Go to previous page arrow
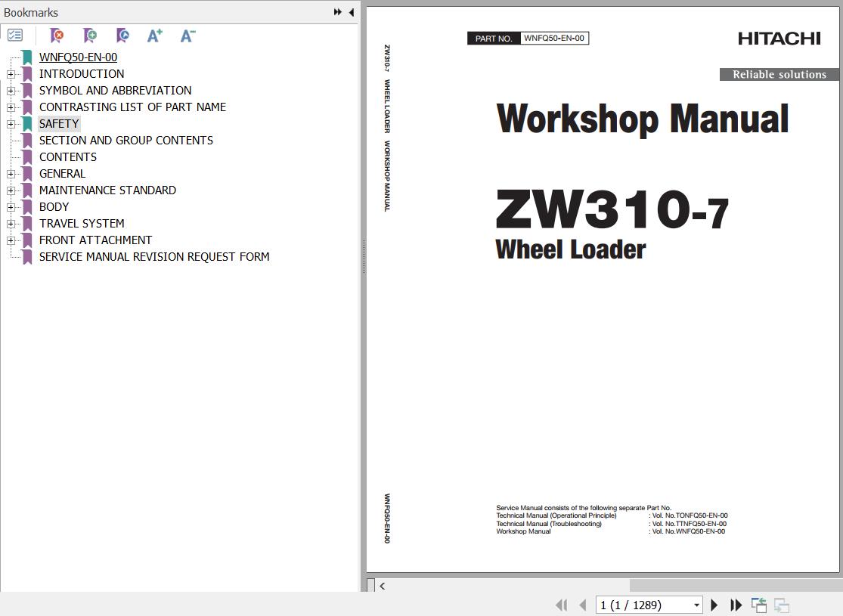 click(x=583, y=605)
